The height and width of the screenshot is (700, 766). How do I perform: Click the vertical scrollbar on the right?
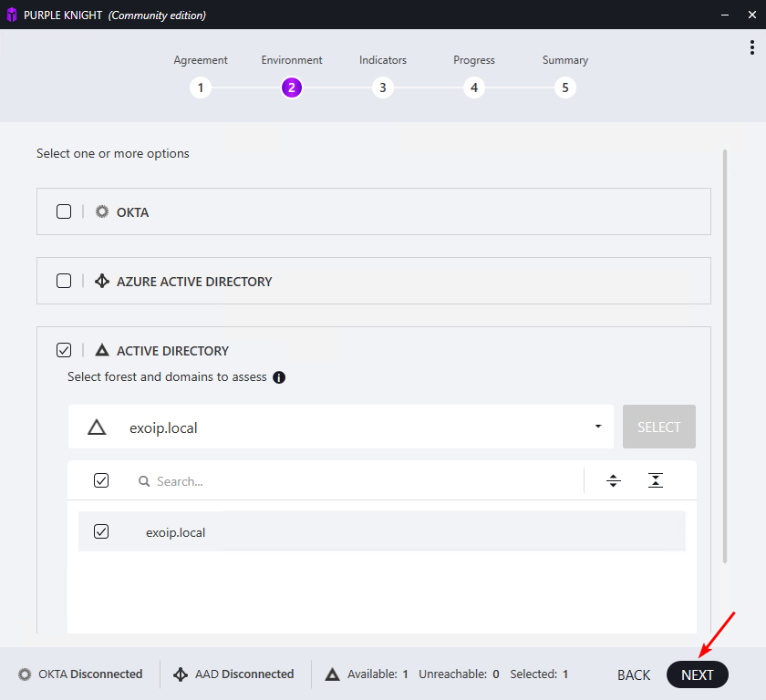[725, 355]
